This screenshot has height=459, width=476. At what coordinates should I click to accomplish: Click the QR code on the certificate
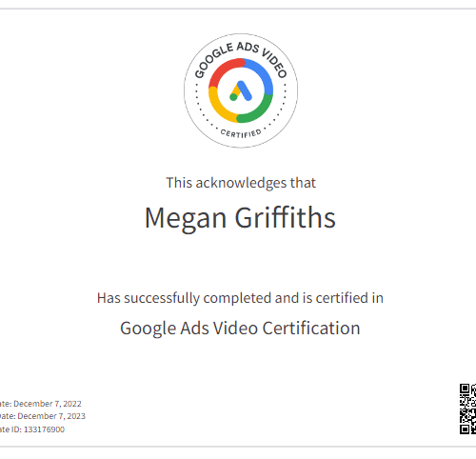pyautogui.click(x=468, y=409)
